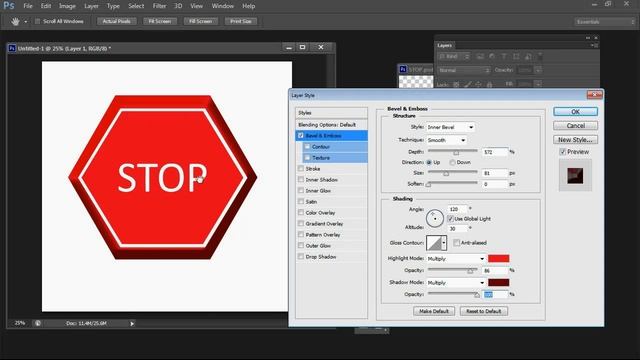Lock layer position in Layers panel
The image size is (640, 360).
[x=478, y=84]
